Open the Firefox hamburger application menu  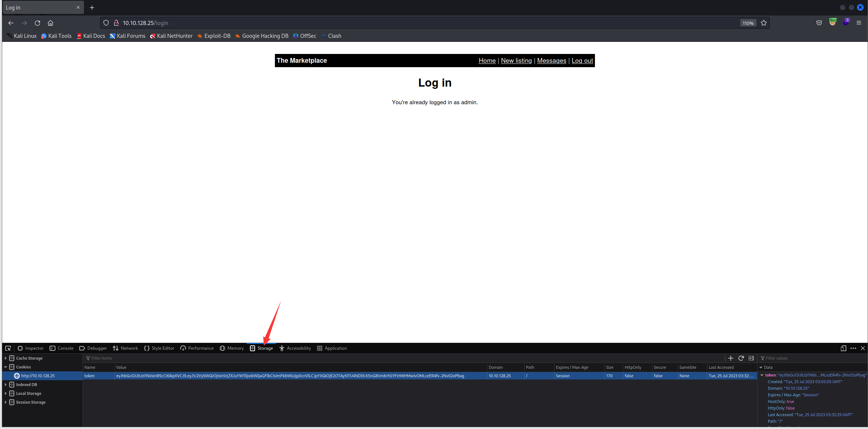[859, 23]
